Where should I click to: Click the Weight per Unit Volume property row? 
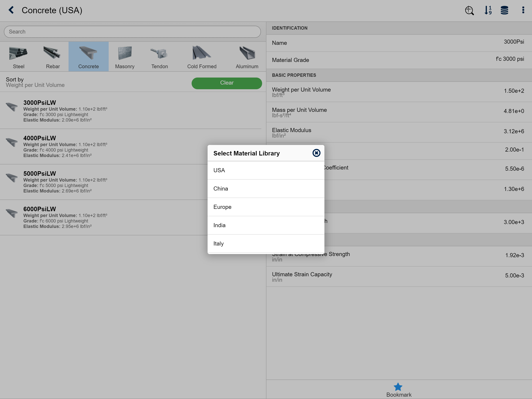click(x=399, y=92)
